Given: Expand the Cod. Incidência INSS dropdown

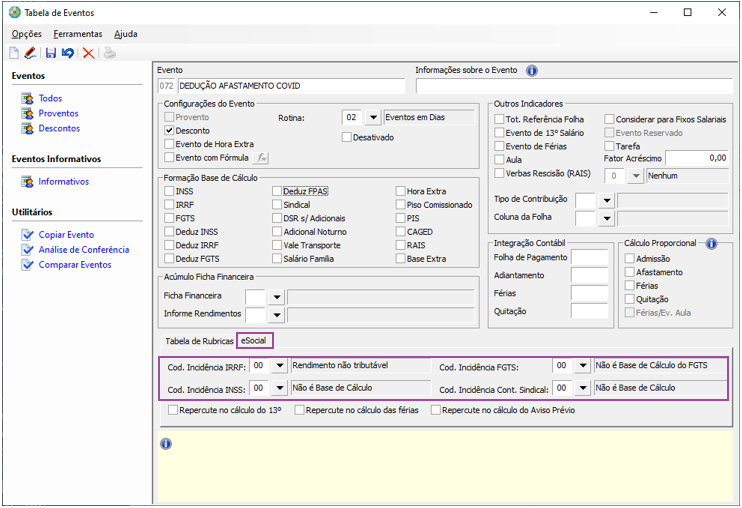Looking at the screenshot, I should [280, 388].
